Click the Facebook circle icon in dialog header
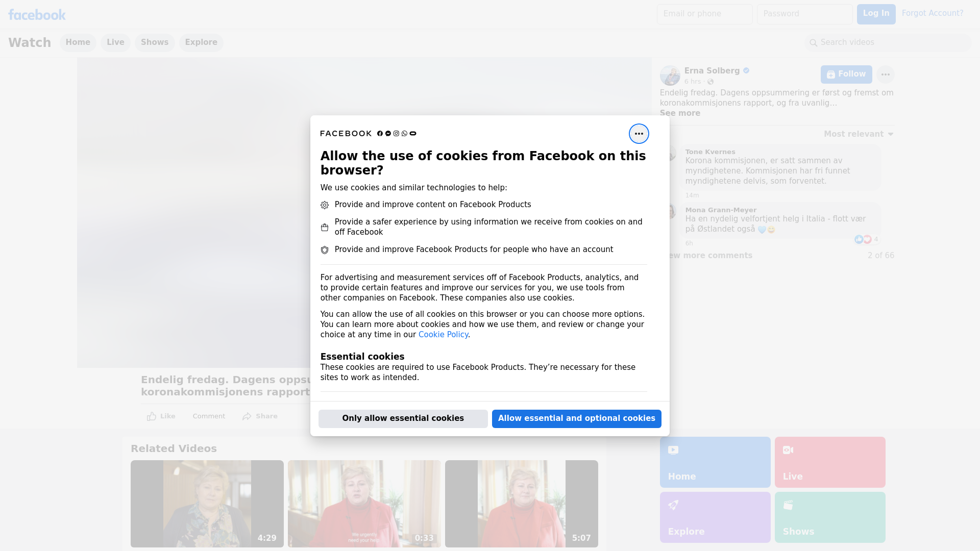The image size is (980, 551). pyautogui.click(x=380, y=134)
